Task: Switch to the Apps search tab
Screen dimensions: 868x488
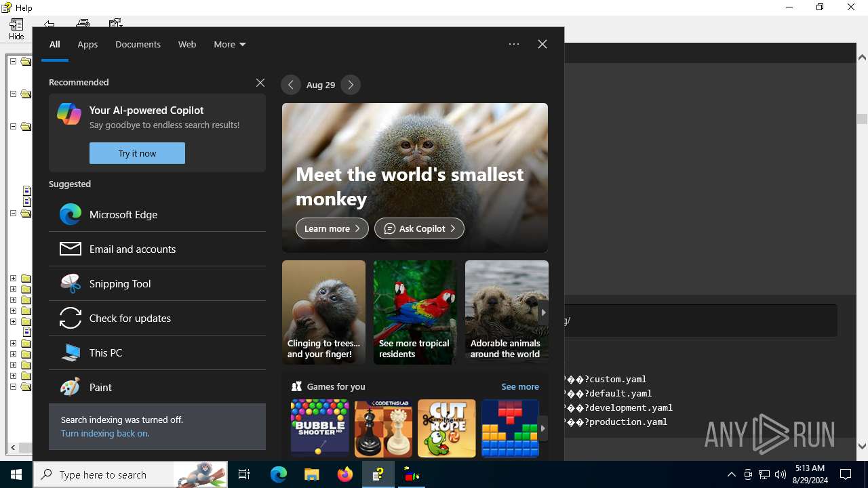Action: 87,44
